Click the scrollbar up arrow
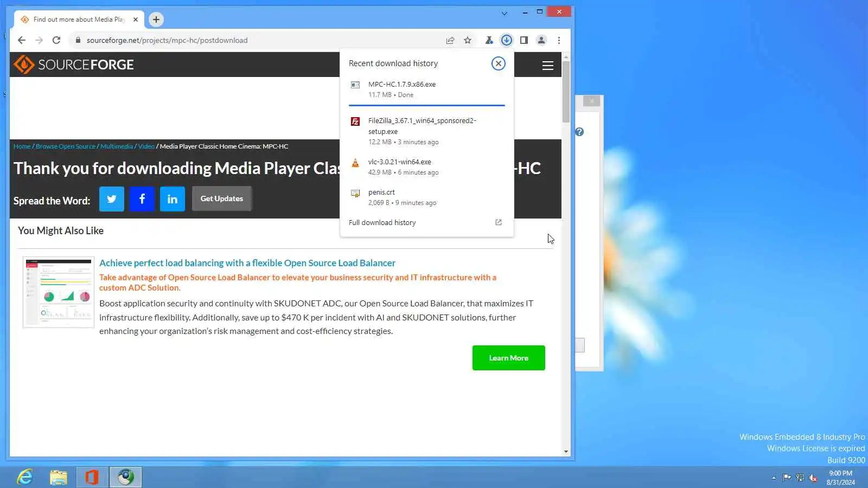 566,56
